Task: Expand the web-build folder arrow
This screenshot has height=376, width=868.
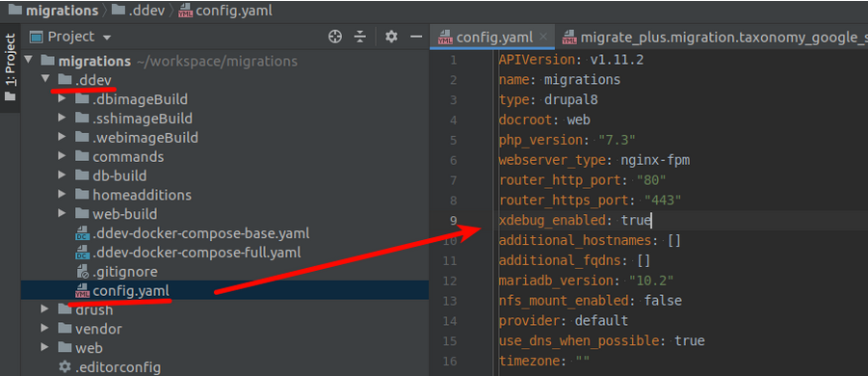Action: pos(62,214)
